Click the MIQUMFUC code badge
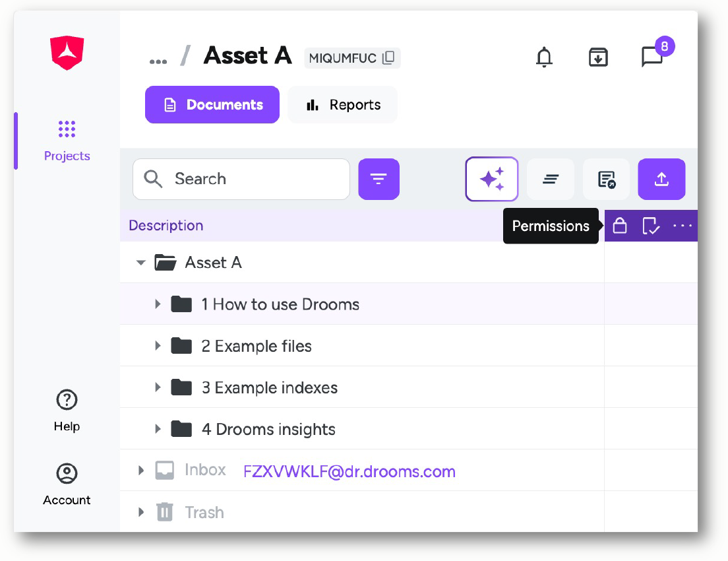728x561 pixels. 352,57
